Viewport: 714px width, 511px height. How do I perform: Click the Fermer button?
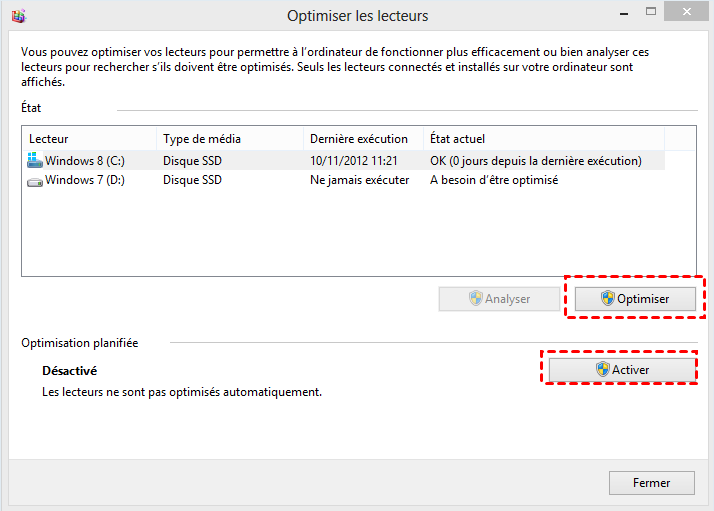652,483
